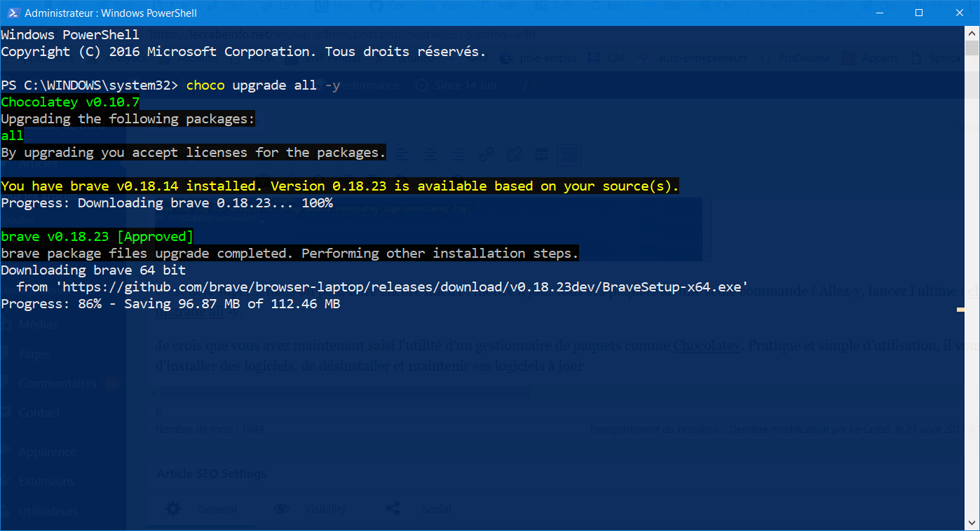The height and width of the screenshot is (531, 980).
Task: Click the PowerShell scrollbar down arrow
Action: tap(971, 522)
